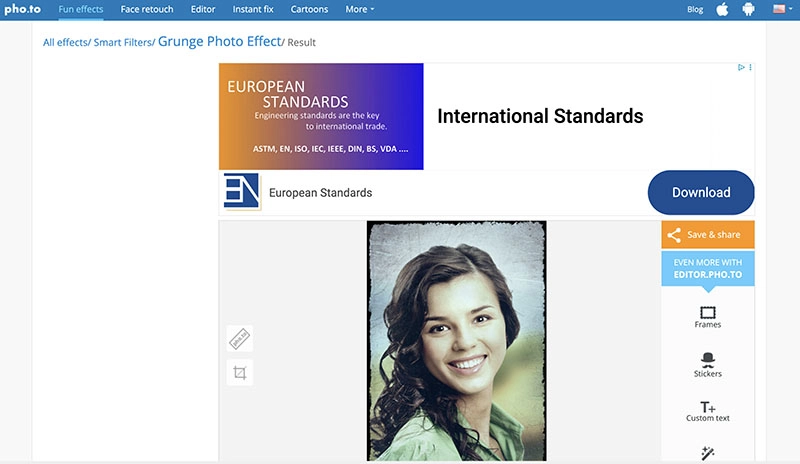Add Custom text to photo

tap(707, 411)
